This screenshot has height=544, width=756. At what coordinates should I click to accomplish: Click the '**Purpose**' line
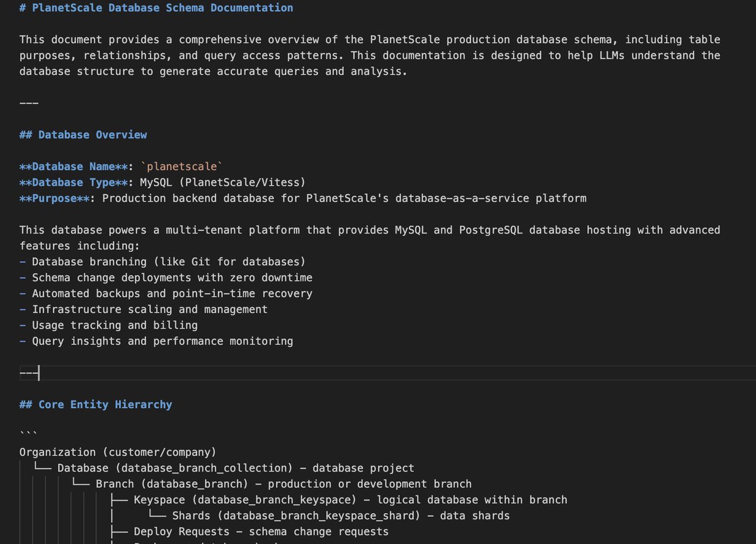point(303,198)
